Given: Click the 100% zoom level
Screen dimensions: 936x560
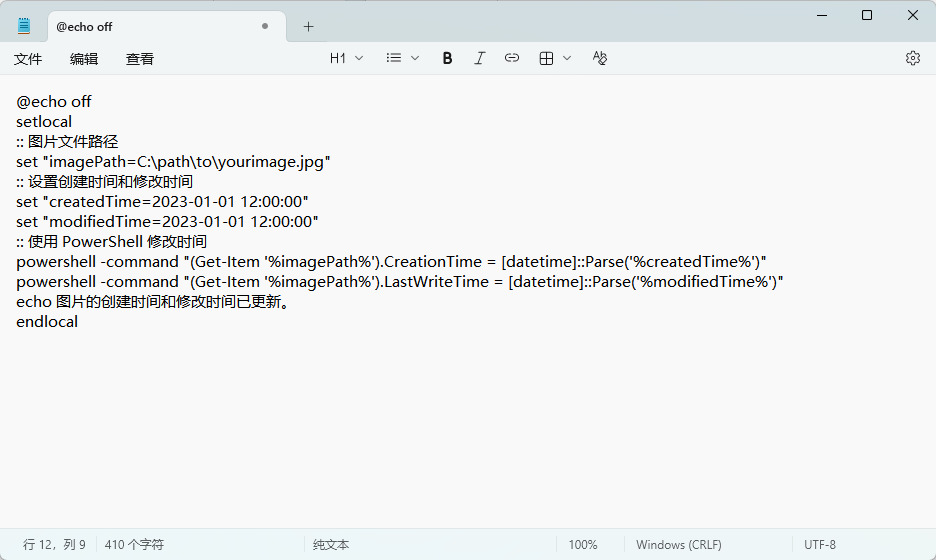Looking at the screenshot, I should (x=583, y=544).
